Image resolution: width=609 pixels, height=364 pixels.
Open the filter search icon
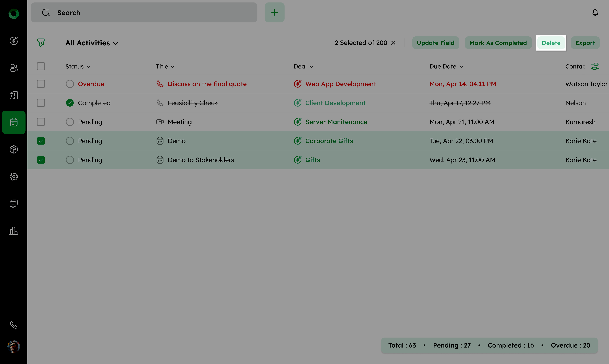coord(41,43)
